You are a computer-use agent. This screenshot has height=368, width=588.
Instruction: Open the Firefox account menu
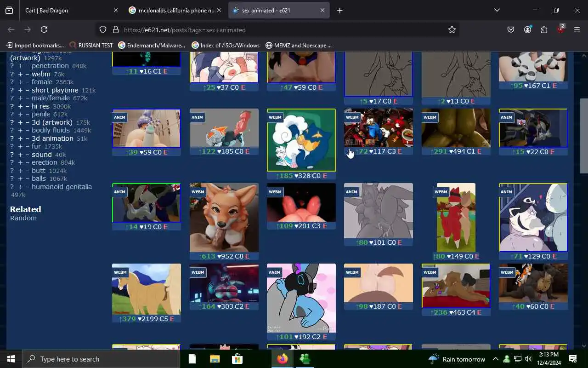527,29
